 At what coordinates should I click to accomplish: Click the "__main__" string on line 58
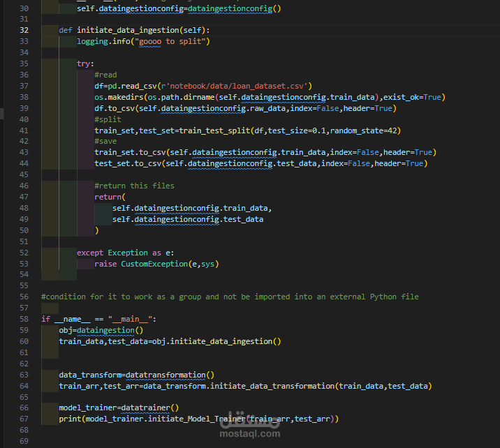tap(130, 319)
